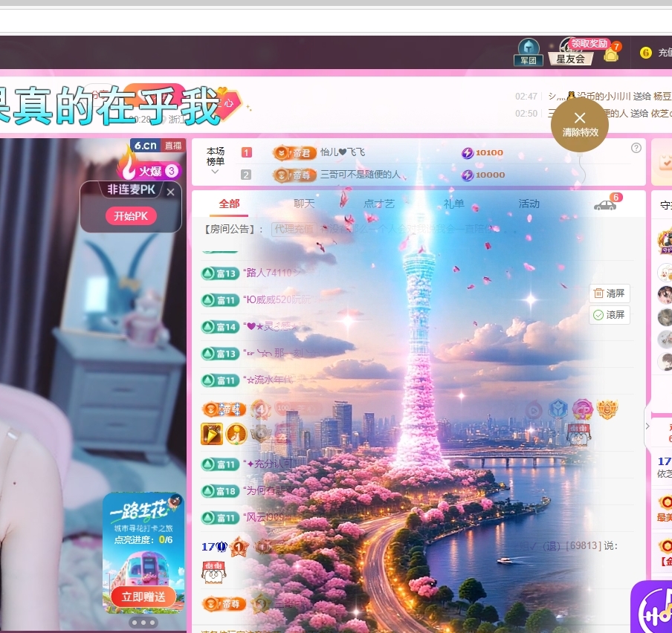Claim the 领取奖励 reward bubble
This screenshot has width=672, height=633.
589,43
